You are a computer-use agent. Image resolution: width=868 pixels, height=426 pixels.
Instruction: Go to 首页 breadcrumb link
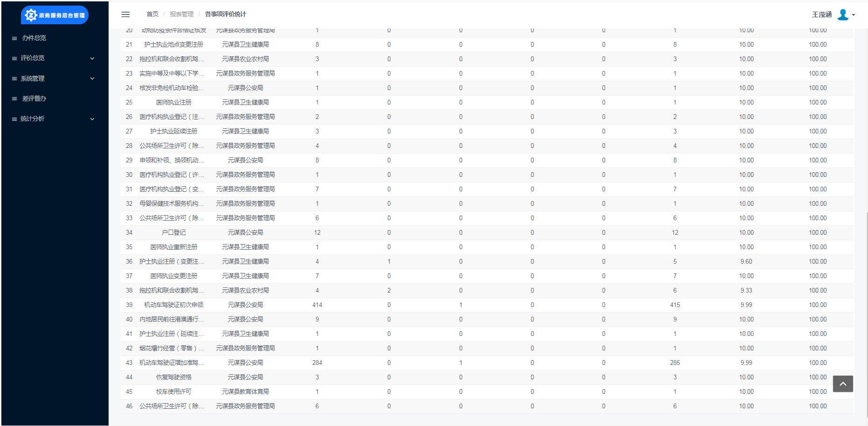click(152, 14)
